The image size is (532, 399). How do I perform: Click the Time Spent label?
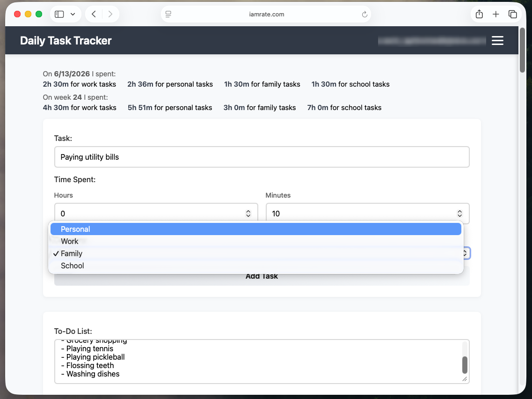coord(75,180)
